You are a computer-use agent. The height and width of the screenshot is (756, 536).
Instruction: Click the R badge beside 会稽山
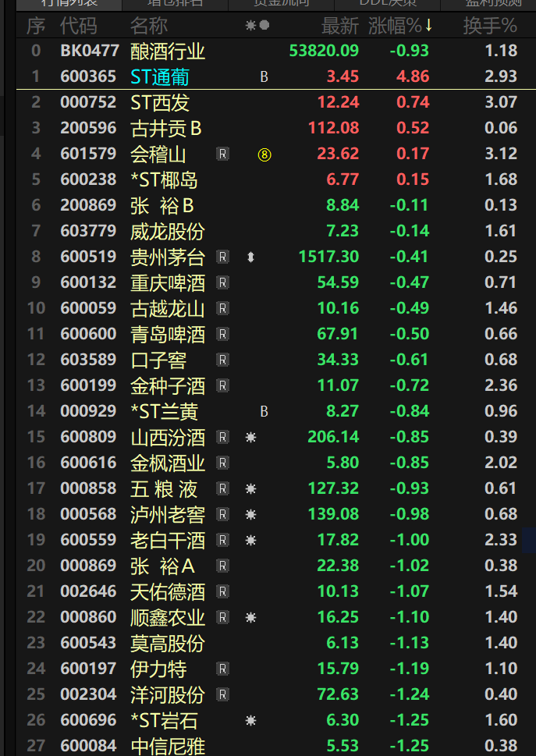[x=222, y=154]
